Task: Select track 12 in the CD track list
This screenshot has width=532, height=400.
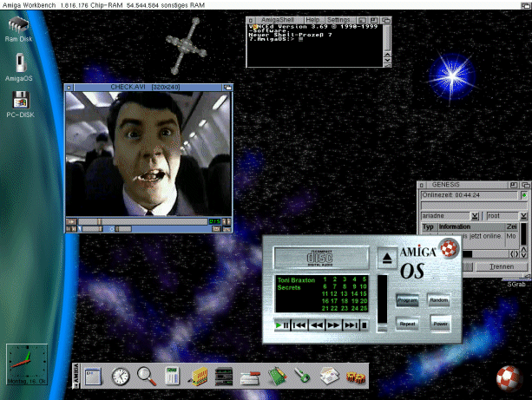Action: 335,295
